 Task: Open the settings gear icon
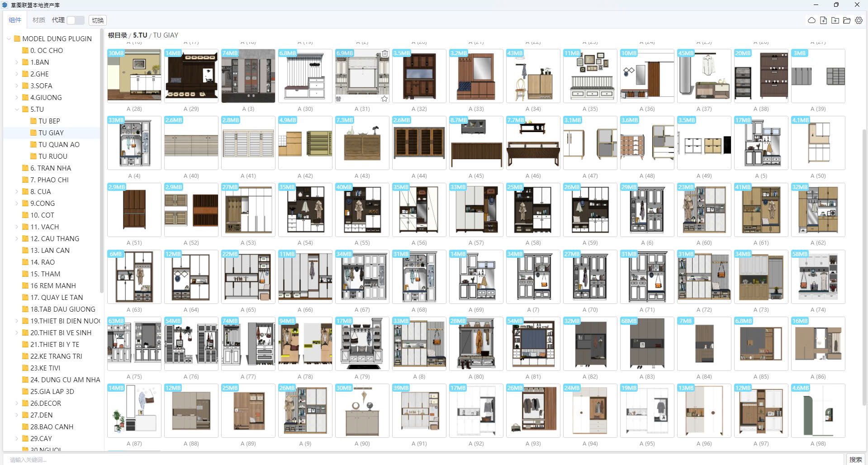click(859, 20)
